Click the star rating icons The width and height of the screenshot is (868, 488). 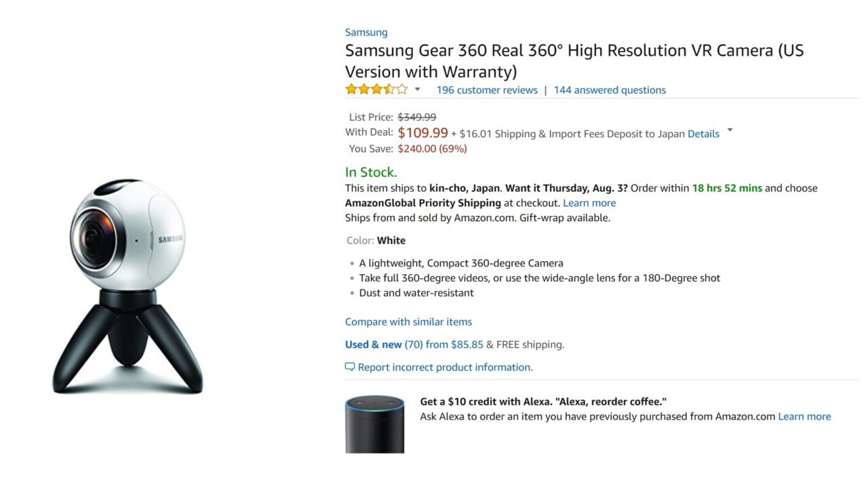click(x=376, y=89)
